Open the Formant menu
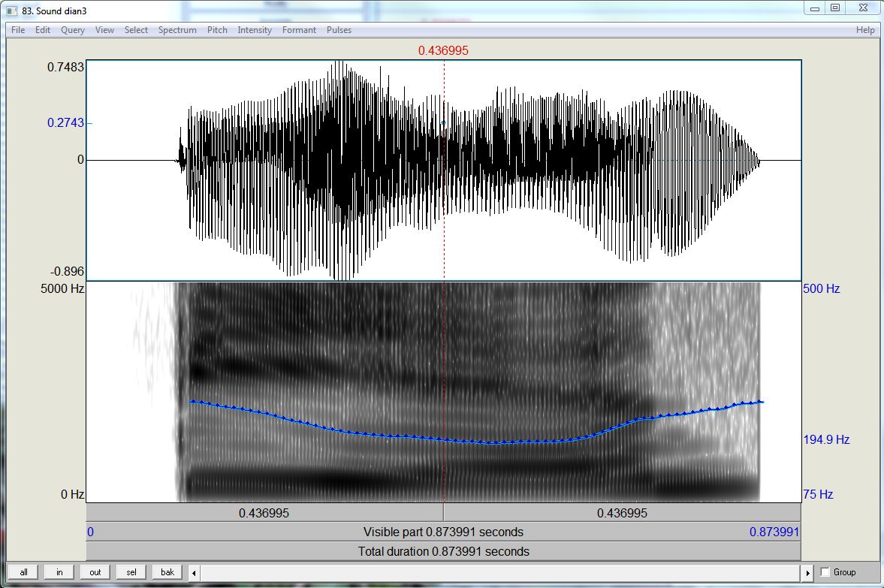This screenshot has height=588, width=884. click(299, 30)
